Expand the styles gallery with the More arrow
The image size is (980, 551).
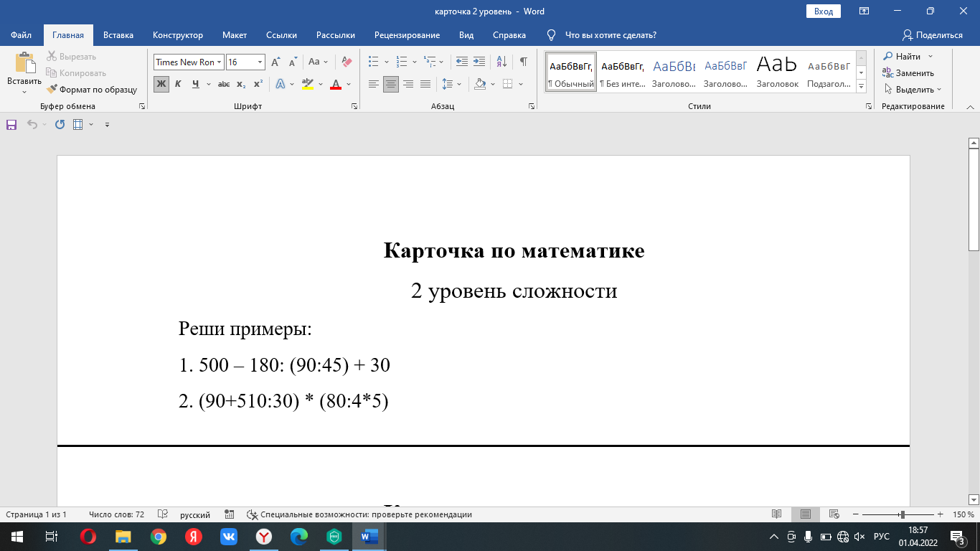click(x=861, y=87)
